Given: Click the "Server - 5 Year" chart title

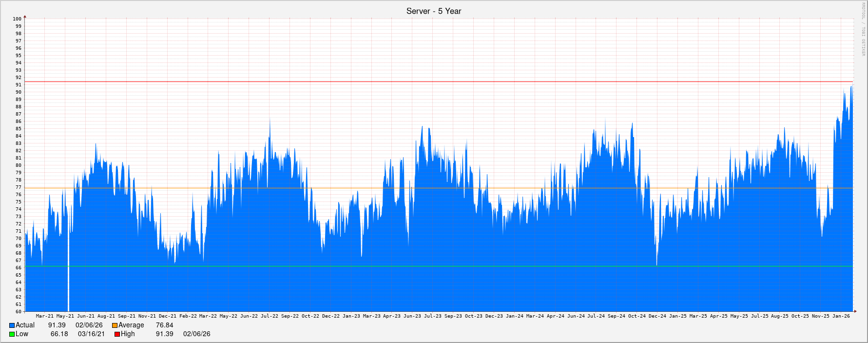Looking at the screenshot, I should click(433, 11).
